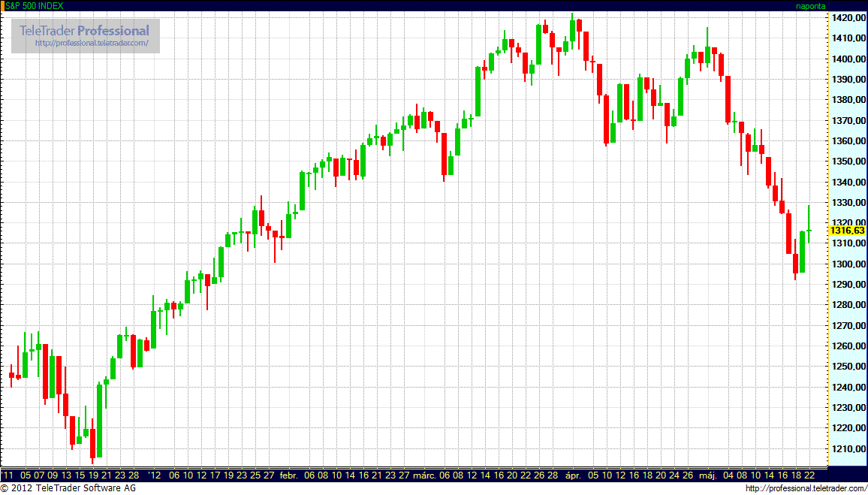Click the 'febr.' month label on time axis
Viewport: 868px width, 495px height.
(289, 475)
